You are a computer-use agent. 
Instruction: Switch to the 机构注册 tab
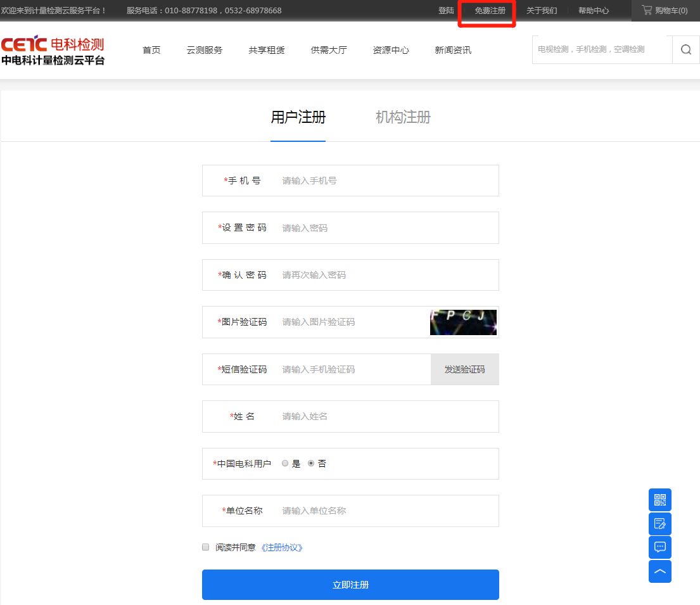click(x=403, y=117)
